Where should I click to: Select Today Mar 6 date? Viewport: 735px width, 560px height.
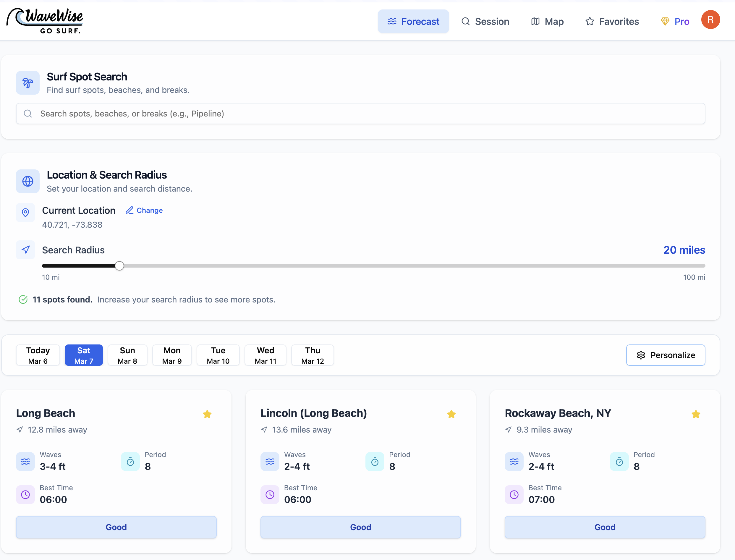[x=38, y=355]
